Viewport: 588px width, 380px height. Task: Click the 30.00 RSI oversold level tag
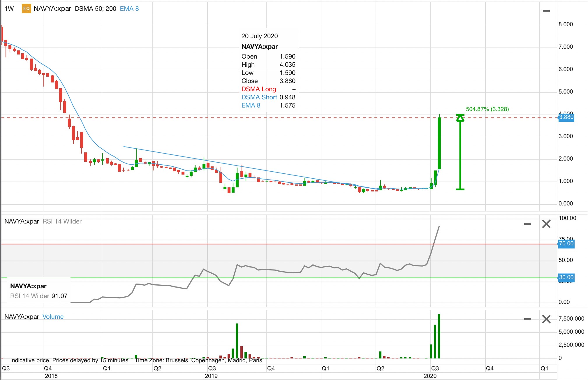coord(566,277)
